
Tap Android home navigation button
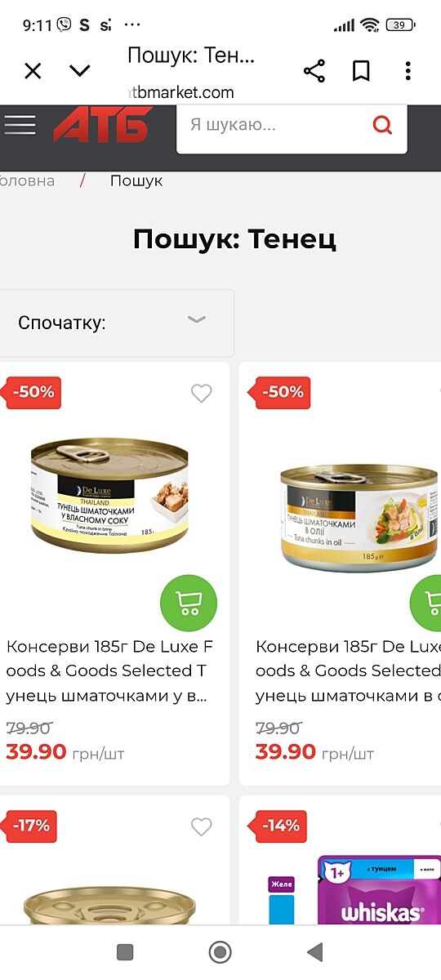point(220,952)
